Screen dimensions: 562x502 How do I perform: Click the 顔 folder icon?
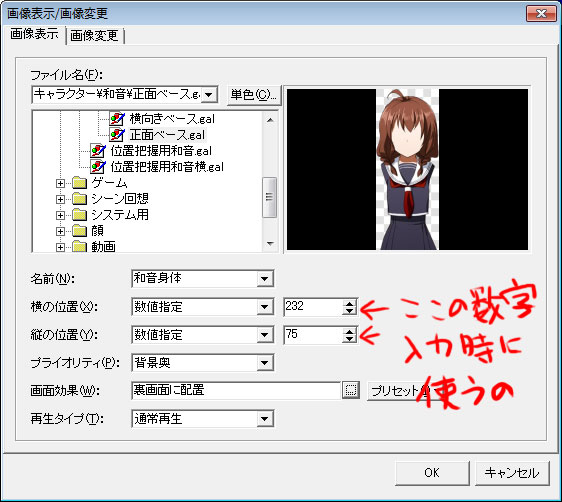80,231
